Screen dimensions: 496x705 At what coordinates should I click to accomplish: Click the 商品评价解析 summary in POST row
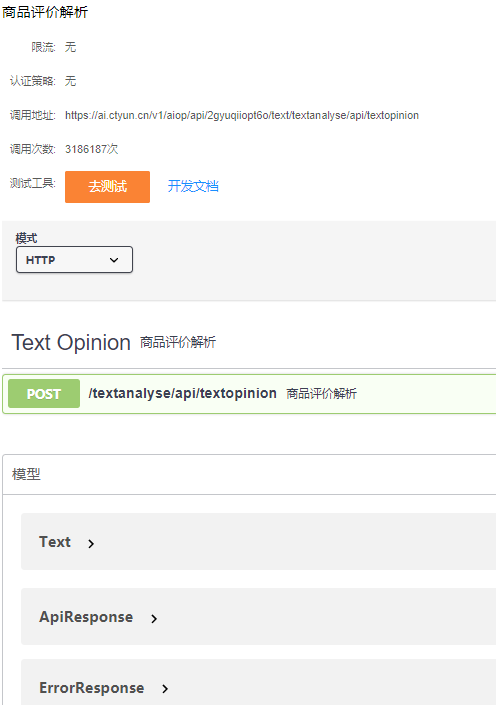322,394
